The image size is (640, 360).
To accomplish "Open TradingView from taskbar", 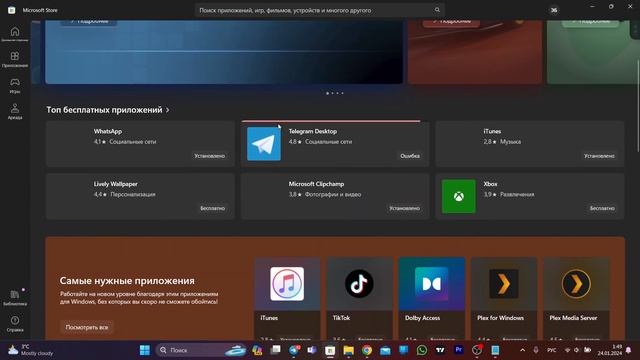I will pos(440,350).
